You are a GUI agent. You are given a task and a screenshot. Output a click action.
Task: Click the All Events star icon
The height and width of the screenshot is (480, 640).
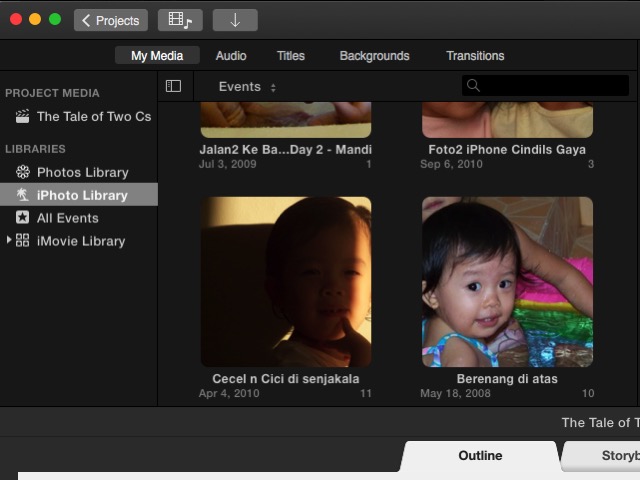(x=22, y=218)
